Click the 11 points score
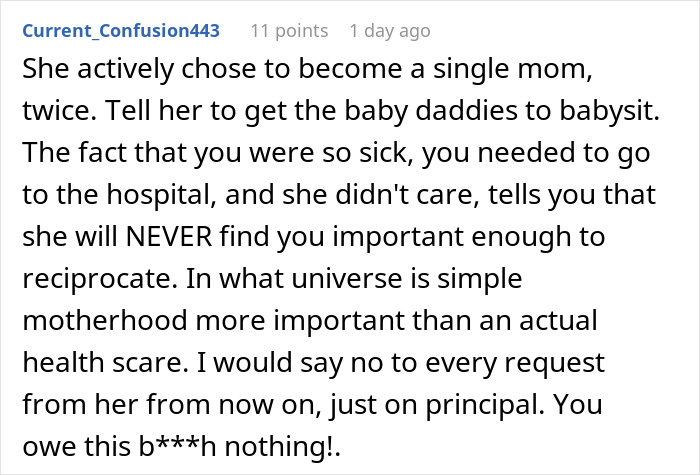Image resolution: width=700 pixels, height=475 pixels. (x=290, y=30)
